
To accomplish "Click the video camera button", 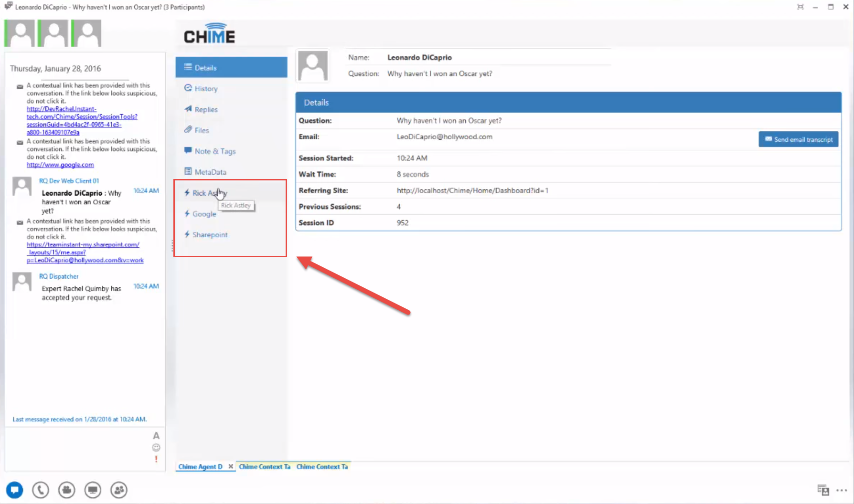I will tap(67, 490).
